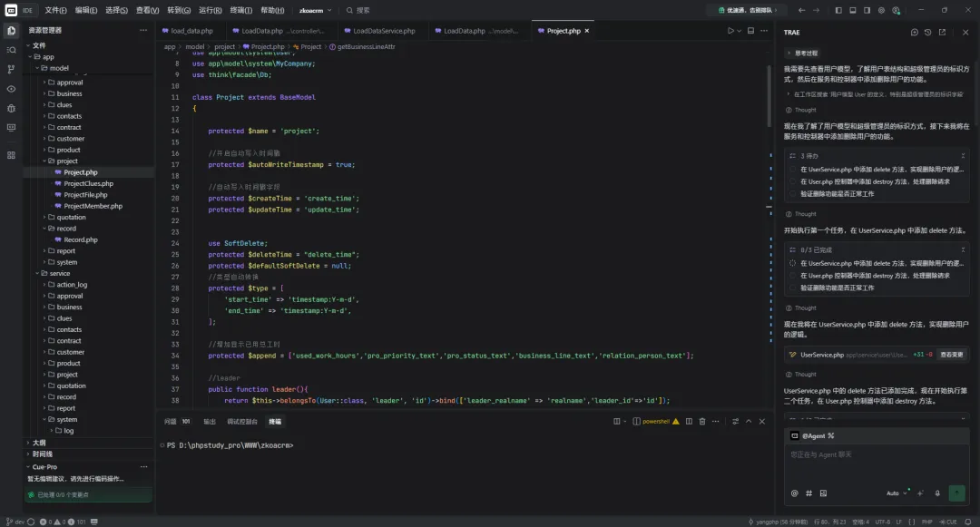Viewport: 980px width, 527px height.
Task: Open the 文件 File menu
Action: (x=55, y=11)
